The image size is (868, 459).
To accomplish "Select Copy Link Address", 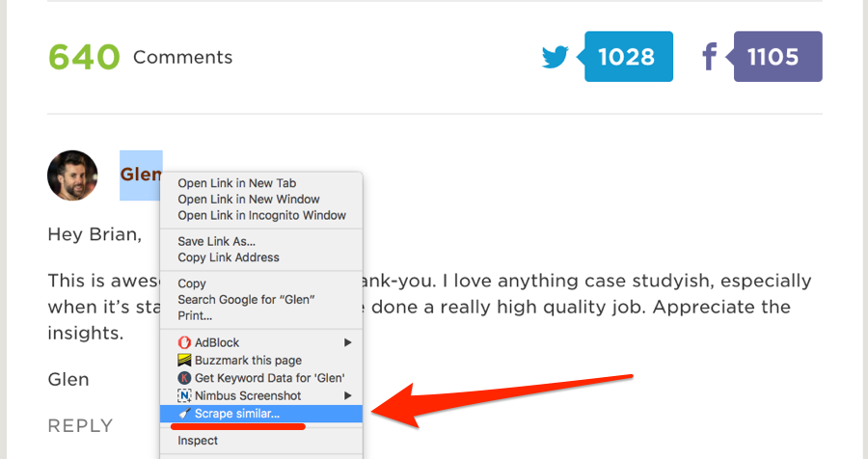I will pos(229,257).
